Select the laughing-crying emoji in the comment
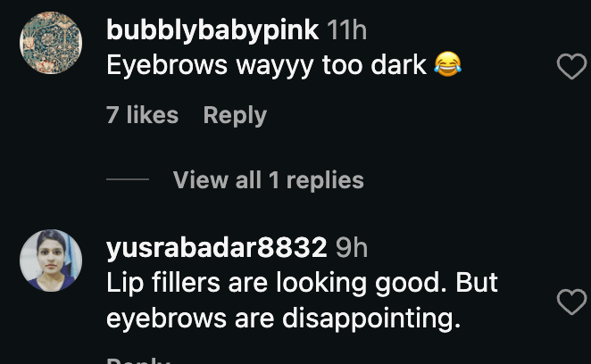 pos(447,64)
